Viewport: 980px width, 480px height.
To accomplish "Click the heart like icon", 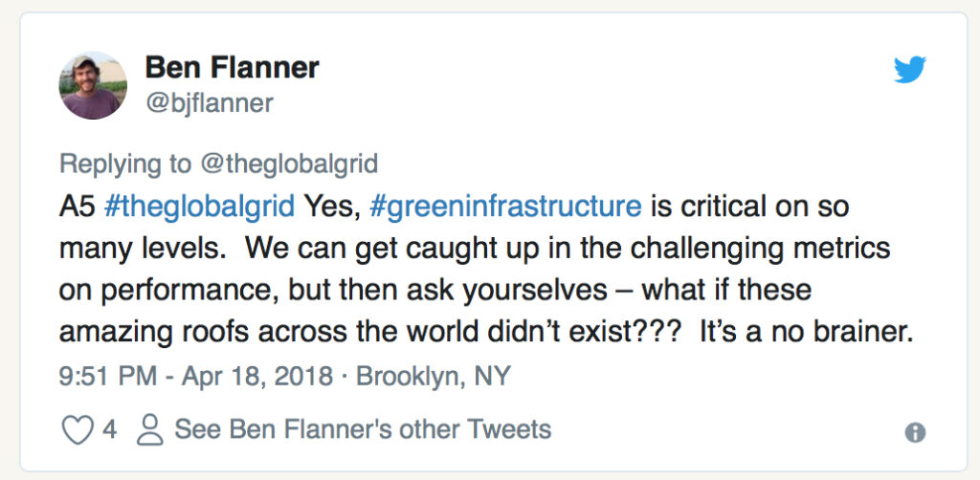I will [x=77, y=429].
